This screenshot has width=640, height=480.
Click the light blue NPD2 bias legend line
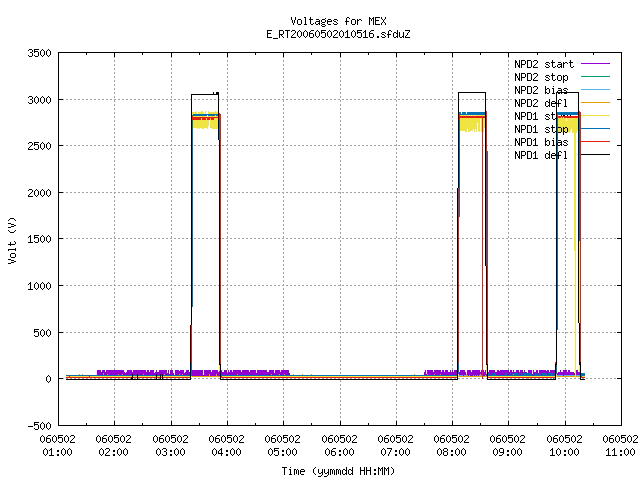[596, 89]
